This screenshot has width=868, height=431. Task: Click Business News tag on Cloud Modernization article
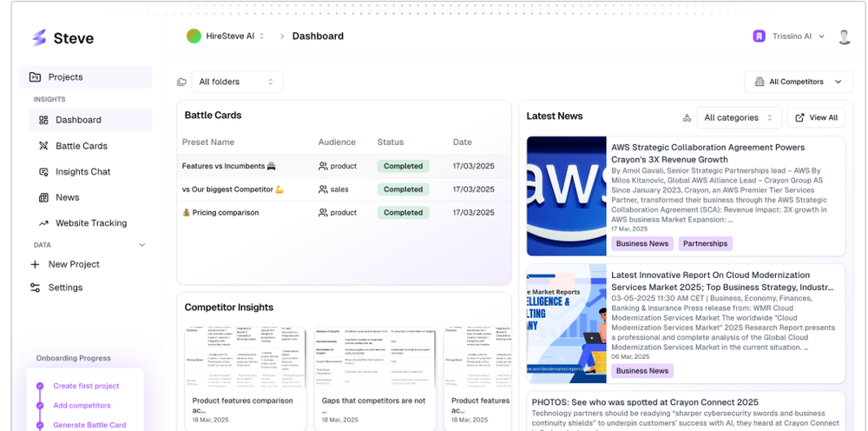coord(642,371)
